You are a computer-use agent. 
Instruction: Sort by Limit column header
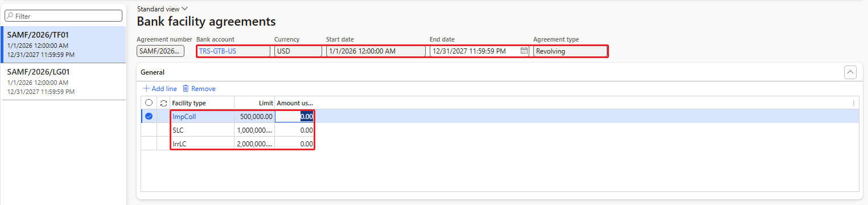point(254,103)
